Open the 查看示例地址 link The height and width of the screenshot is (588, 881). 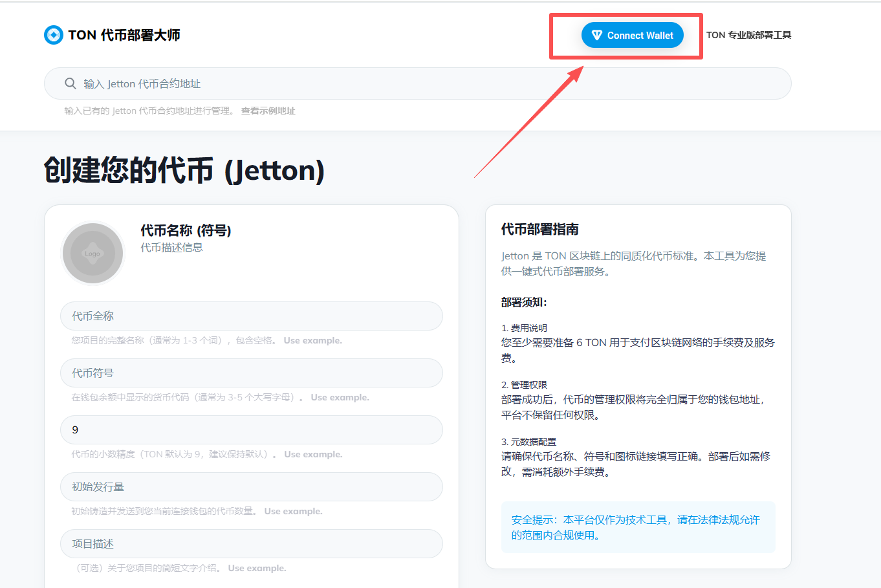[268, 111]
